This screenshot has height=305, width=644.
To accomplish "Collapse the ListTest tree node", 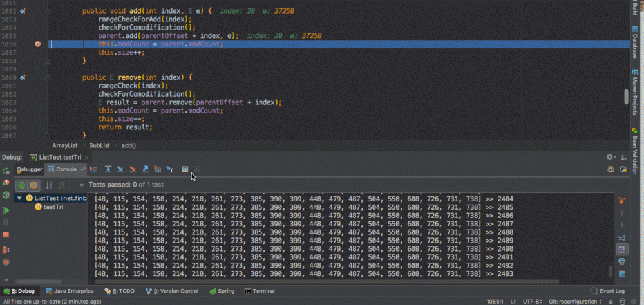I will click(x=20, y=198).
